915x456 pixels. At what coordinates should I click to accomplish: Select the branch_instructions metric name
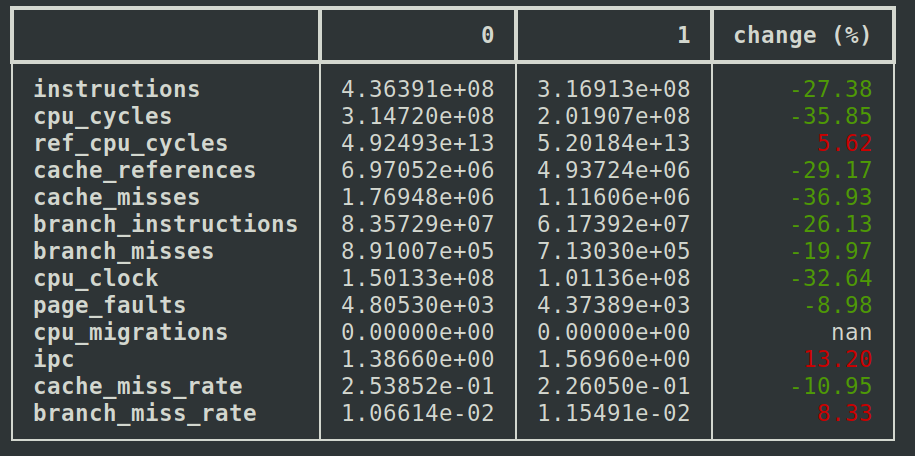point(166,224)
